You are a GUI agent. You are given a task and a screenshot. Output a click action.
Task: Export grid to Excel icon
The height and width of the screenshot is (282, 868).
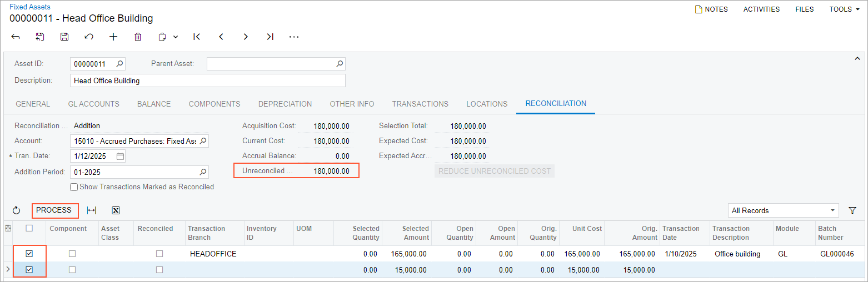(116, 210)
